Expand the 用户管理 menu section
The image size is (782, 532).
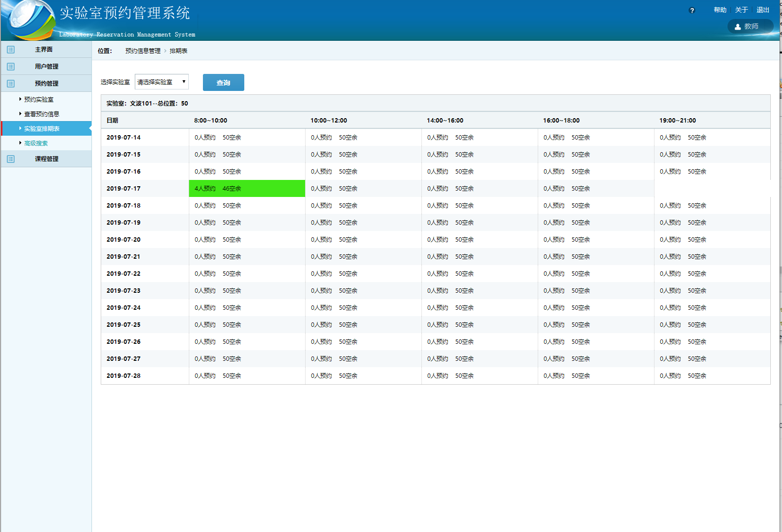47,67
